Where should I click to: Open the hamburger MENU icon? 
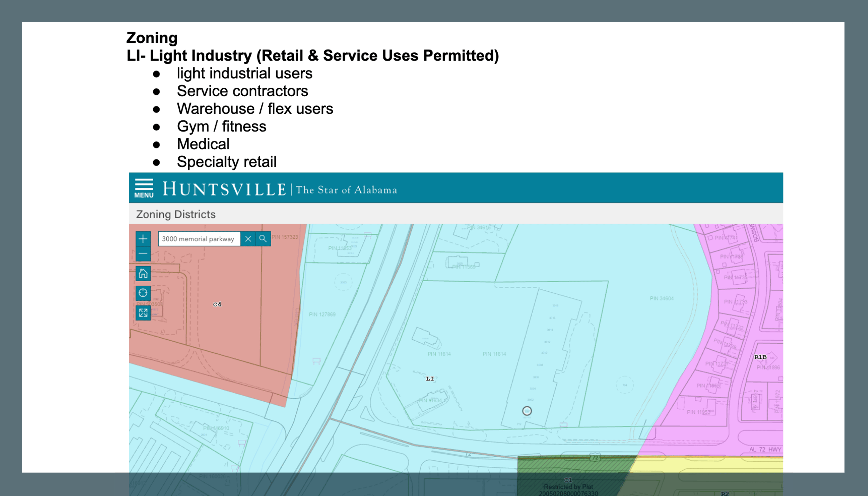click(144, 188)
